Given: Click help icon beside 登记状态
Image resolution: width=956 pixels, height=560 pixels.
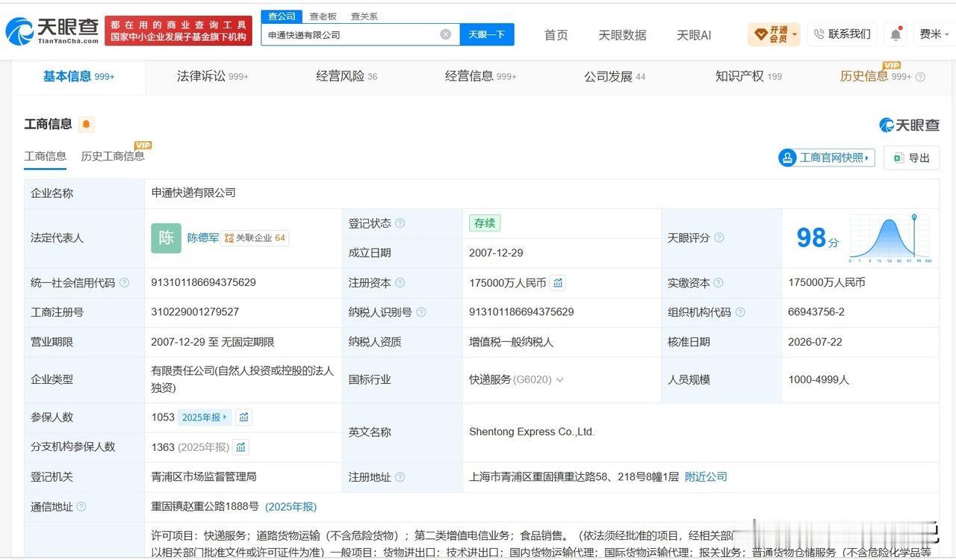Looking at the screenshot, I should pyautogui.click(x=400, y=223).
